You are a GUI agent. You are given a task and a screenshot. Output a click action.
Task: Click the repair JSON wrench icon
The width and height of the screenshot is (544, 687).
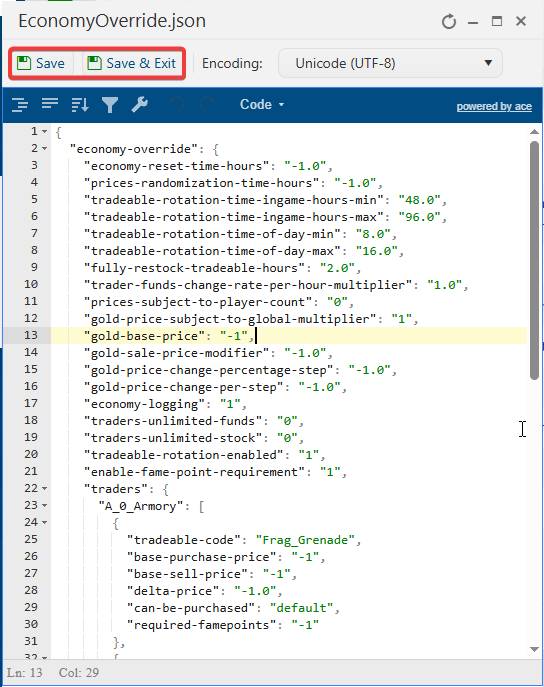(140, 104)
